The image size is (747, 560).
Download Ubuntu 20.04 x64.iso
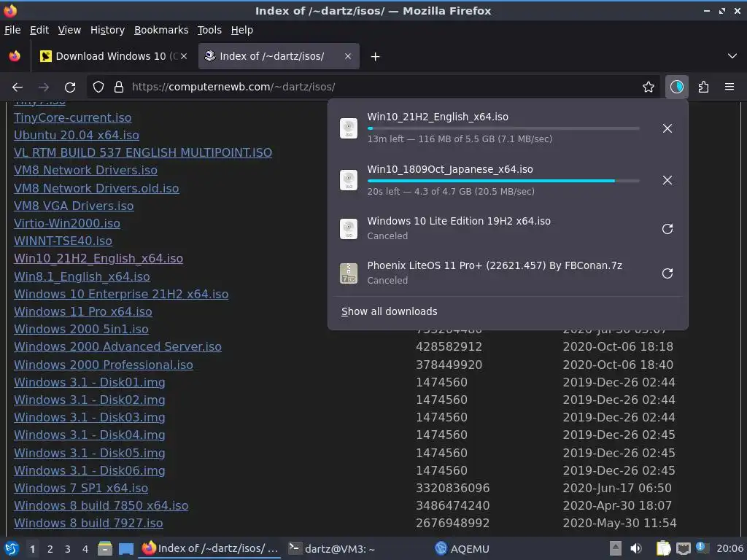pyautogui.click(x=77, y=135)
